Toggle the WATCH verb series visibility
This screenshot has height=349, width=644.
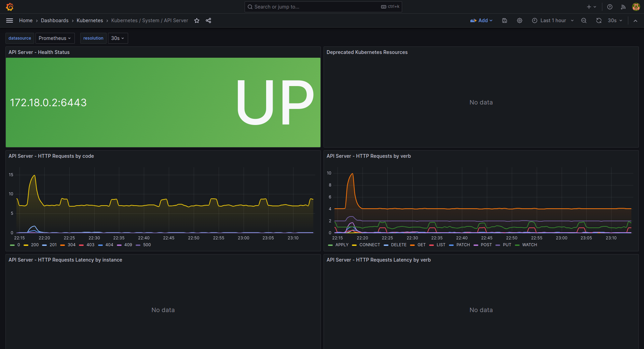coord(529,245)
